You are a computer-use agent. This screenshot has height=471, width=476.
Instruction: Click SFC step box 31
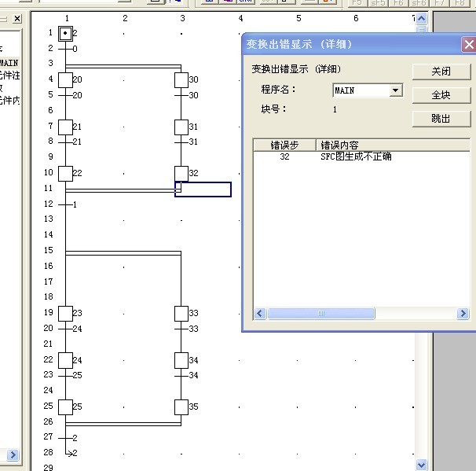pos(181,127)
